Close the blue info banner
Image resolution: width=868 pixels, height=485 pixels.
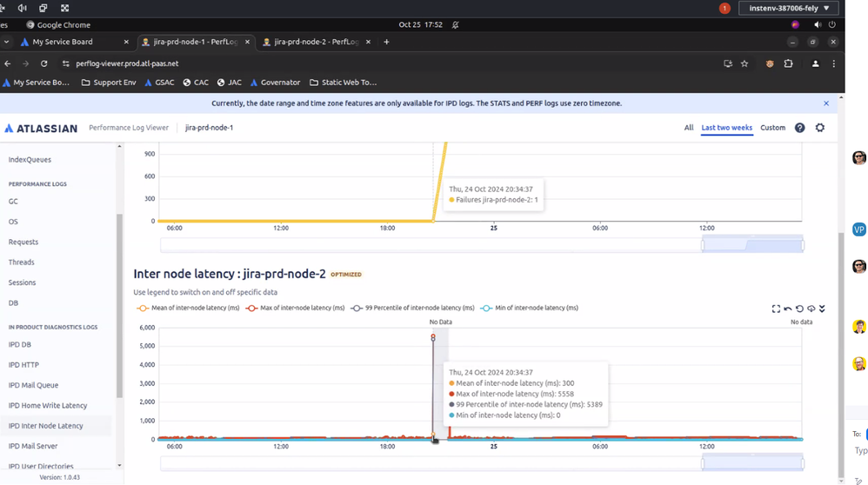coord(826,103)
